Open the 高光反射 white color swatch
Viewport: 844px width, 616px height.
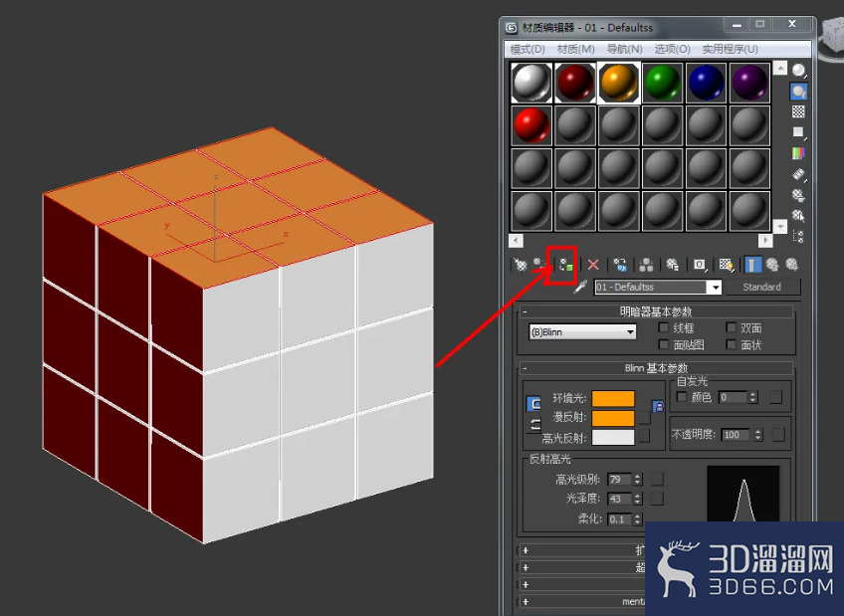point(613,437)
